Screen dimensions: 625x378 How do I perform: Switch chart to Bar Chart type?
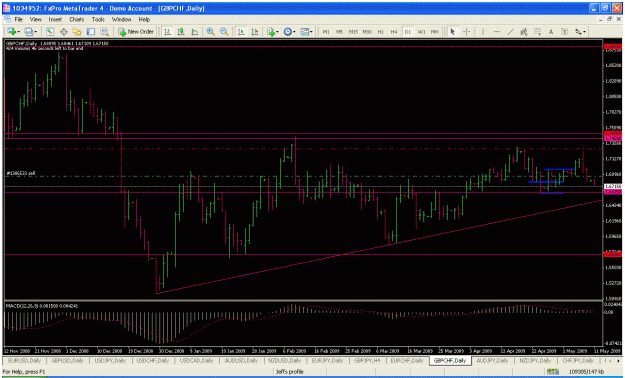tap(167, 32)
